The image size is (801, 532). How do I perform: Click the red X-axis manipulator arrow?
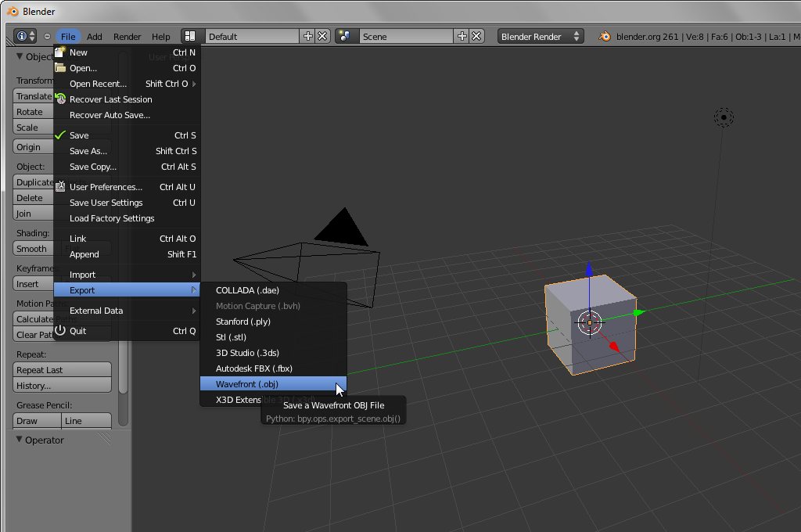(x=614, y=347)
